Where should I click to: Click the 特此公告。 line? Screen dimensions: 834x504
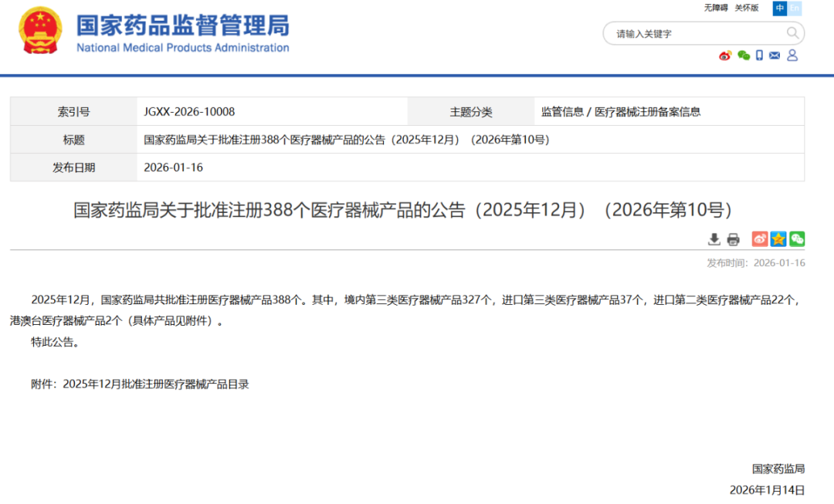56,342
